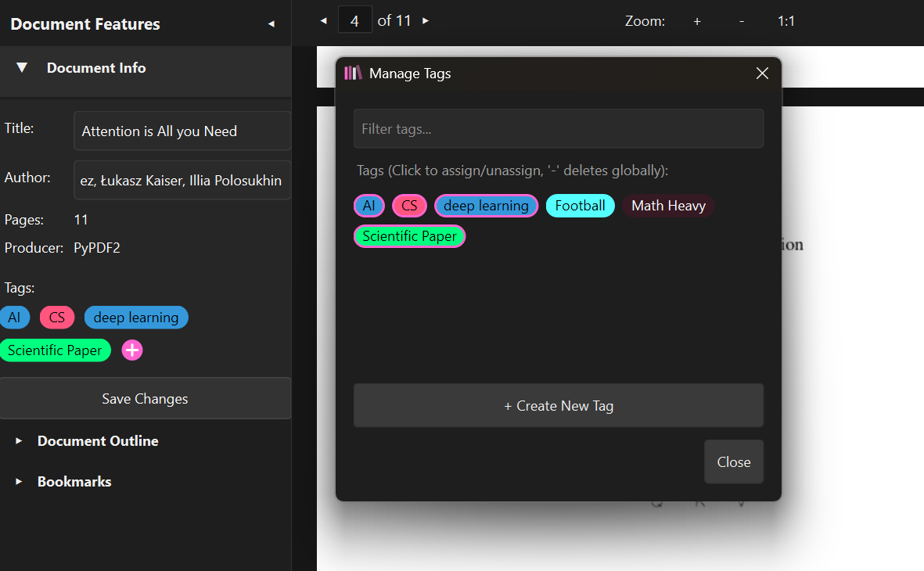This screenshot has width=924, height=571.
Task: Assign the Math Heavy tag
Action: pos(668,206)
